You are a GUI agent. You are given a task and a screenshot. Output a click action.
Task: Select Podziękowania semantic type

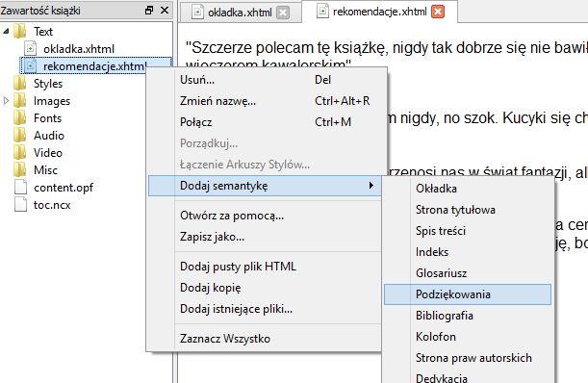tap(468, 294)
